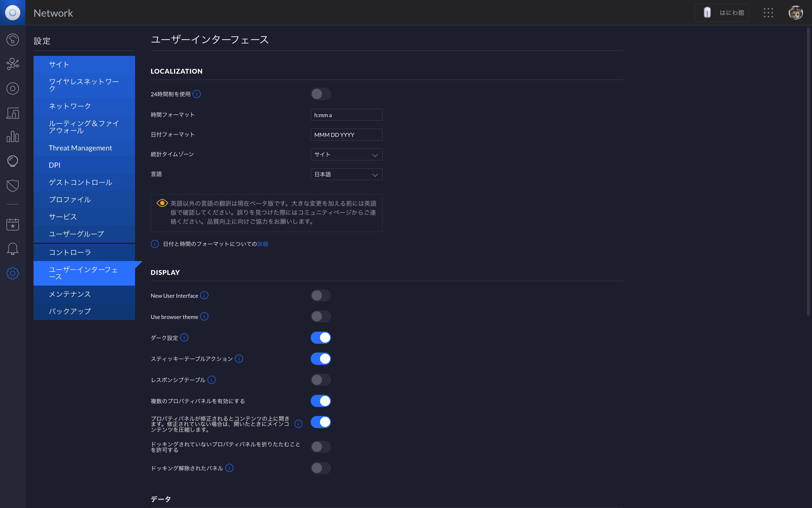The image size is (812, 508).
Task: Open the Events calendar icon
Action: 12,224
